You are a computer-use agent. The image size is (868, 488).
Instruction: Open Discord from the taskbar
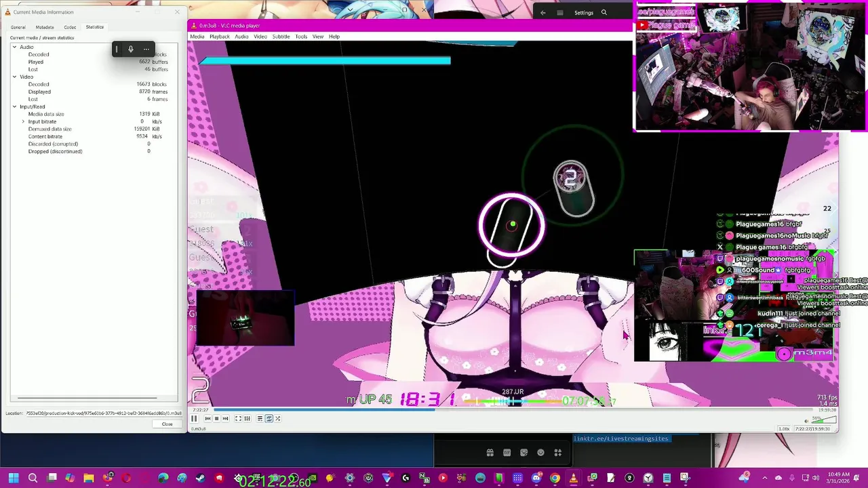tap(536, 479)
